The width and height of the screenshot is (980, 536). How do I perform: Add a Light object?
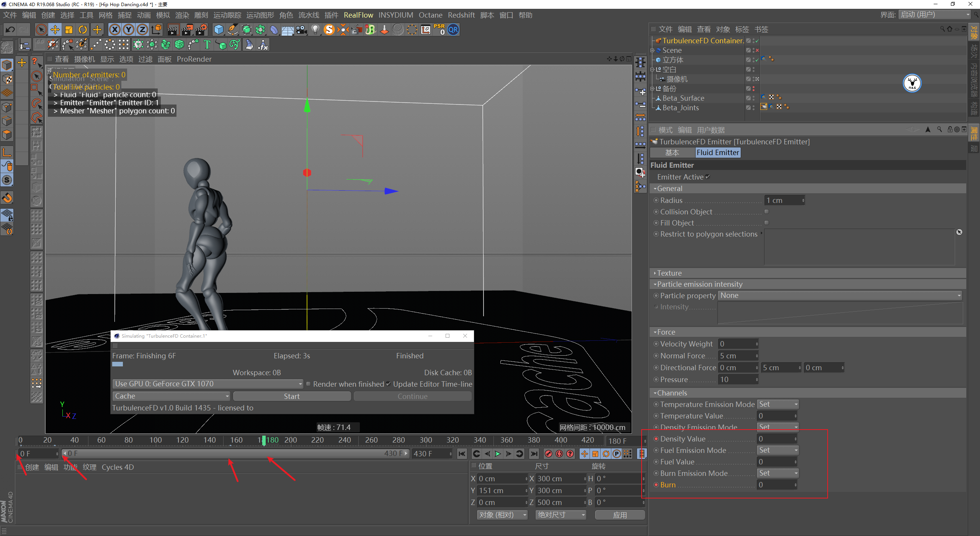[x=315, y=30]
